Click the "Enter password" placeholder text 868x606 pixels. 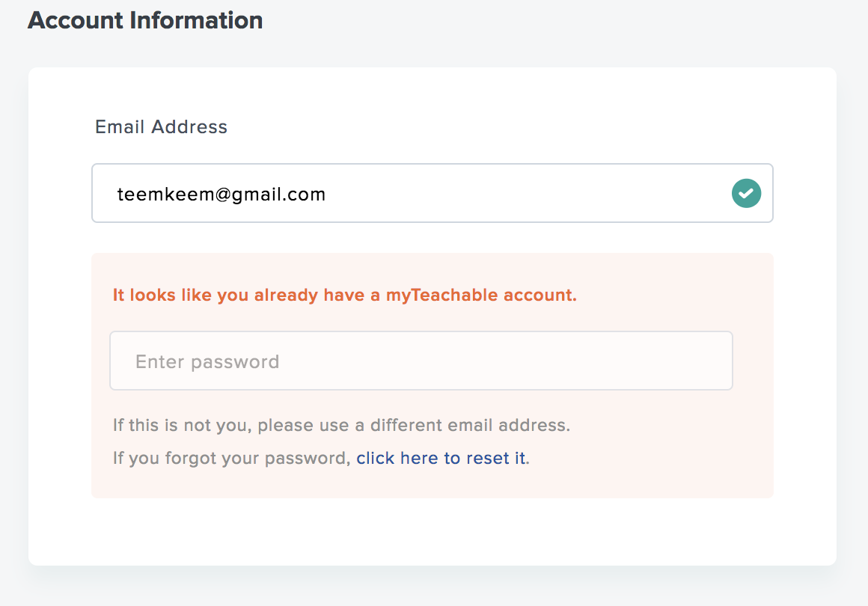tap(207, 361)
